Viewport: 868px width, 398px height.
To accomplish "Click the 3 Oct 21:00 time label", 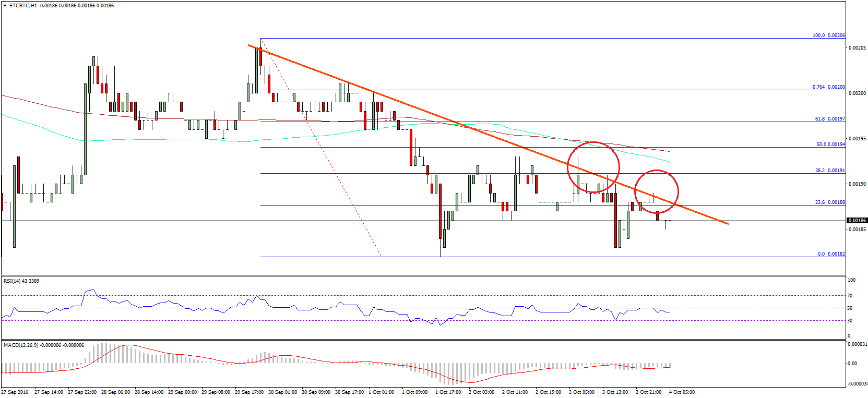I will coord(649,392).
